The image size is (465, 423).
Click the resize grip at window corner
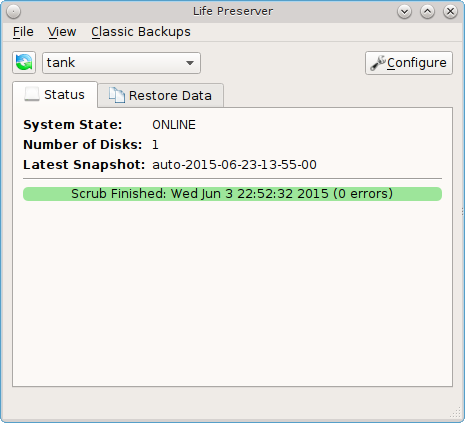pos(455,413)
